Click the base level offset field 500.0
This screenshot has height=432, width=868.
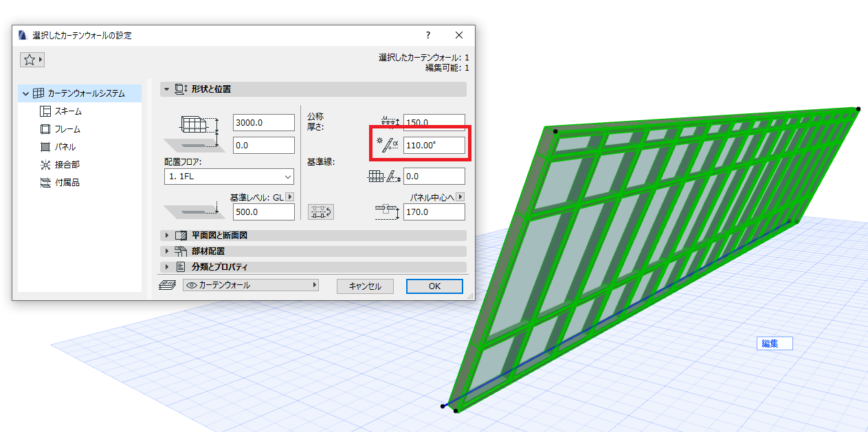(x=264, y=212)
